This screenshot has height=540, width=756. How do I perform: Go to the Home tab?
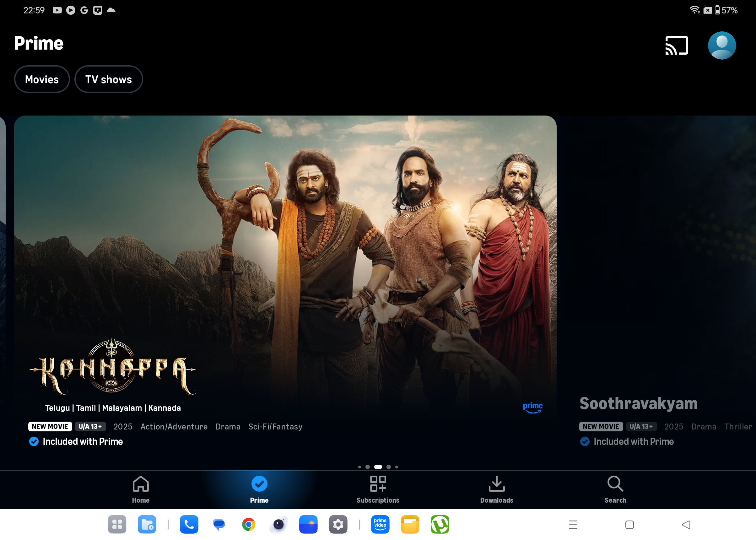(x=141, y=490)
